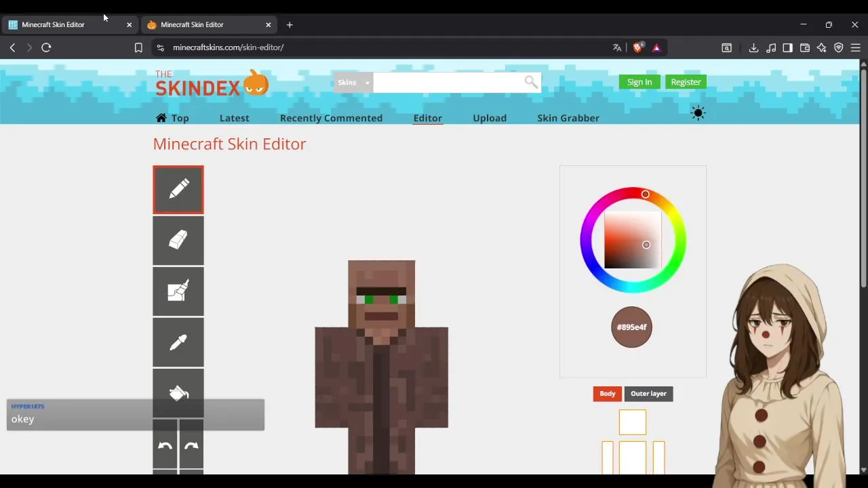The width and height of the screenshot is (868, 488).
Task: Toggle the torso part in body selector
Action: (633, 458)
